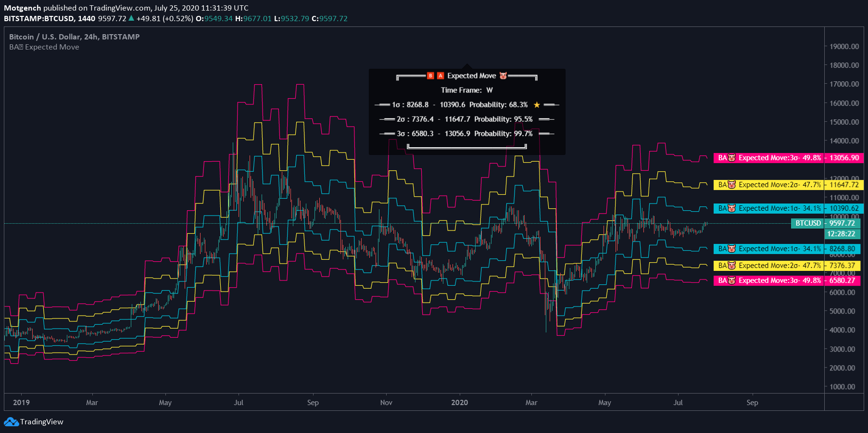Click the 2σ 7376.4 - 11647.7 probability row
868x433 pixels.
(467, 119)
